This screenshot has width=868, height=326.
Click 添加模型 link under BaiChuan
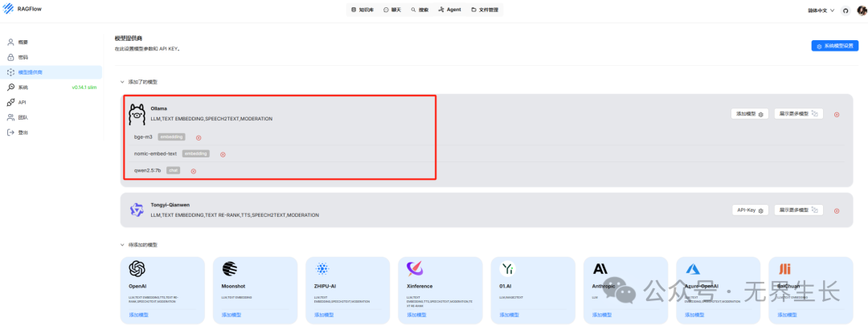[788, 315]
